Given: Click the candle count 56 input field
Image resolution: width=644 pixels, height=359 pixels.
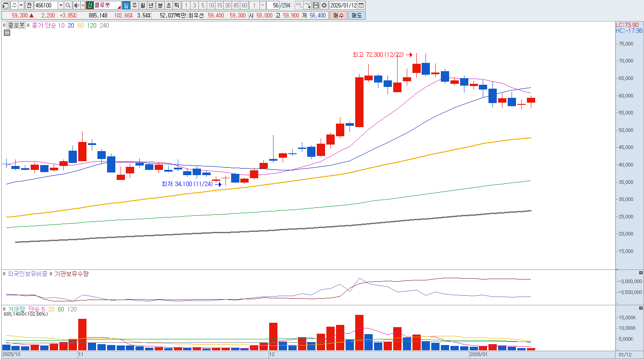Looking at the screenshot, I should click(x=273, y=5).
